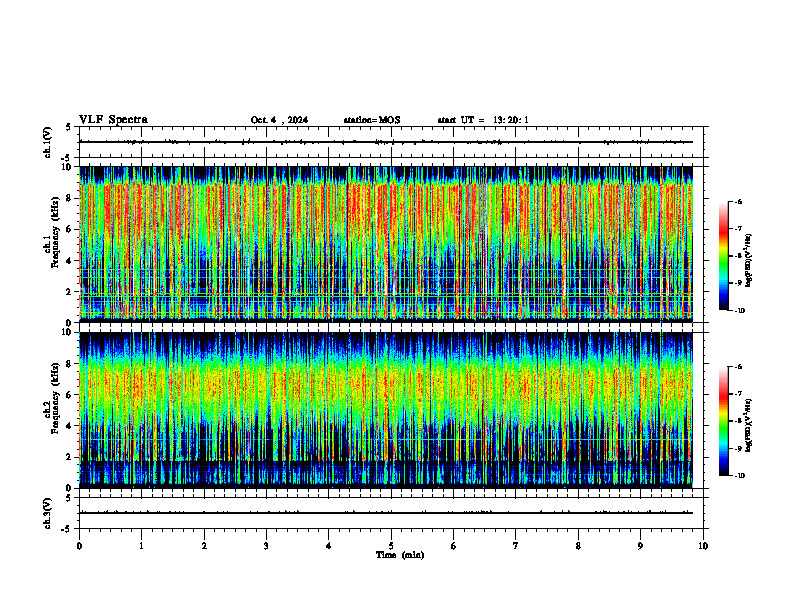
Task: Click the time axis tick label "5"
Action: click(391, 546)
